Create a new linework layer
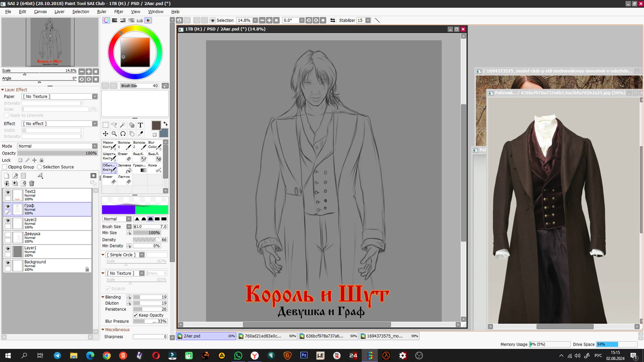 pyautogui.click(x=15, y=175)
